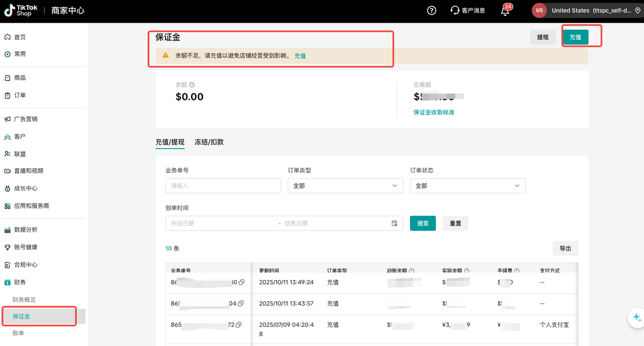
Task: Expand the 订单类型 dropdown
Action: [x=345, y=185]
